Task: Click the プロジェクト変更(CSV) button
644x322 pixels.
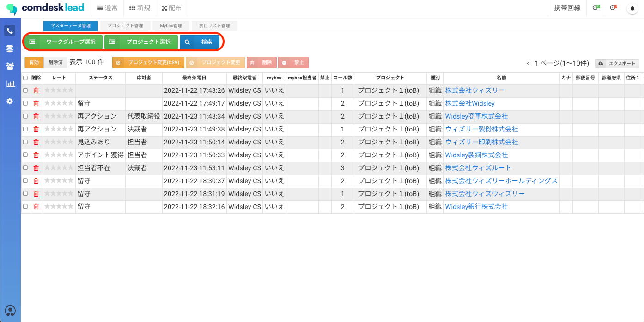Action: pyautogui.click(x=148, y=63)
